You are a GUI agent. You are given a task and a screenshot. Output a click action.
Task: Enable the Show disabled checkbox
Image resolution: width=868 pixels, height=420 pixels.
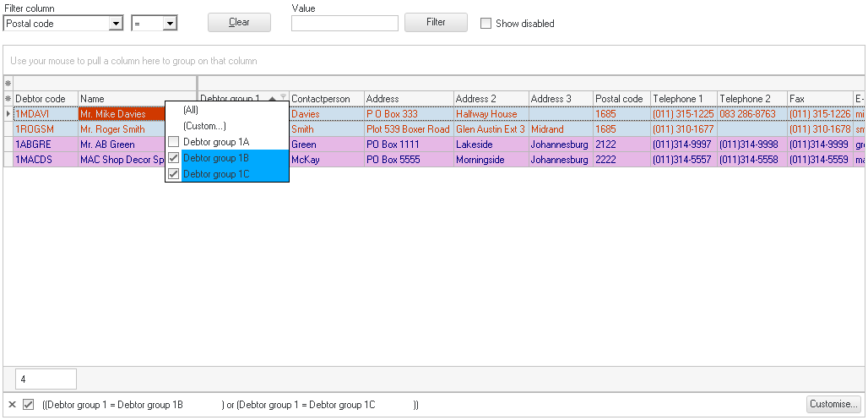[486, 24]
